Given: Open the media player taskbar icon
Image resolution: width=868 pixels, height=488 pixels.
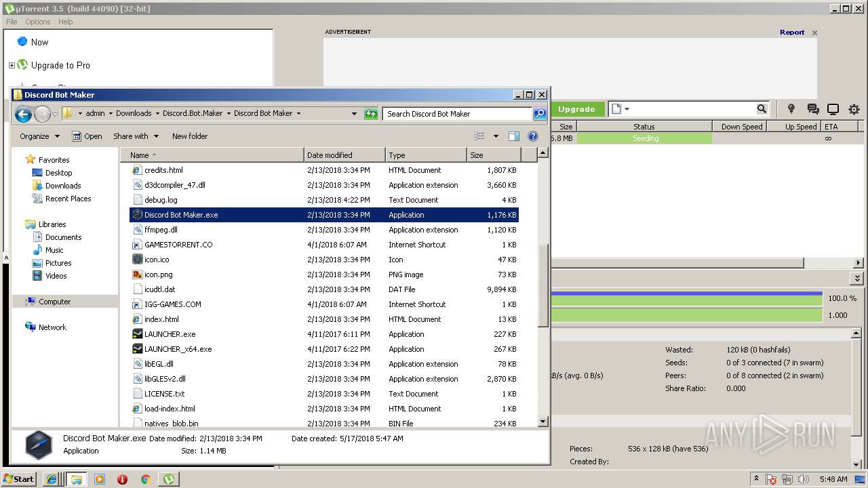Looking at the screenshot, I should (100, 479).
